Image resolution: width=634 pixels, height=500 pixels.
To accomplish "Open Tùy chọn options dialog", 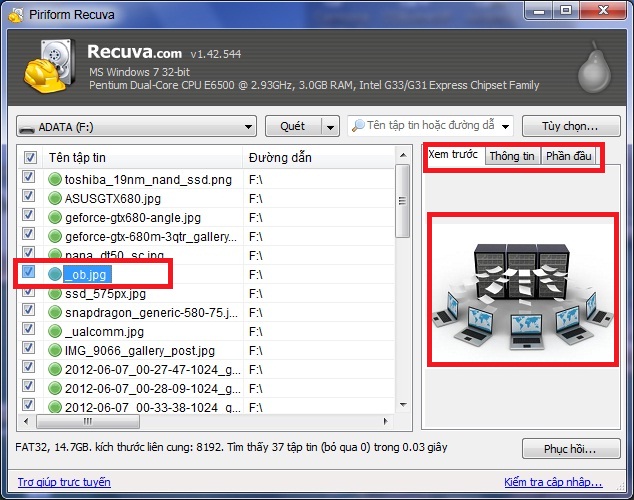I will click(x=571, y=127).
